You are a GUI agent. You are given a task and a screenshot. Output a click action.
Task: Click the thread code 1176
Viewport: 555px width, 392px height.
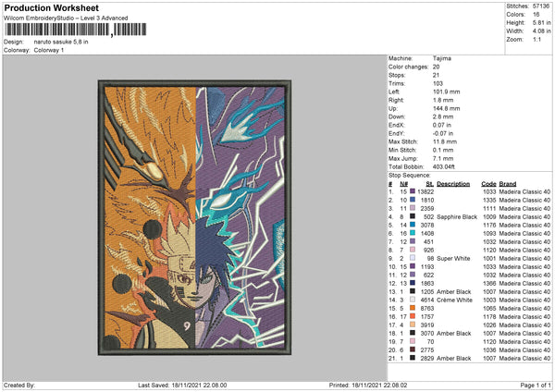click(489, 226)
